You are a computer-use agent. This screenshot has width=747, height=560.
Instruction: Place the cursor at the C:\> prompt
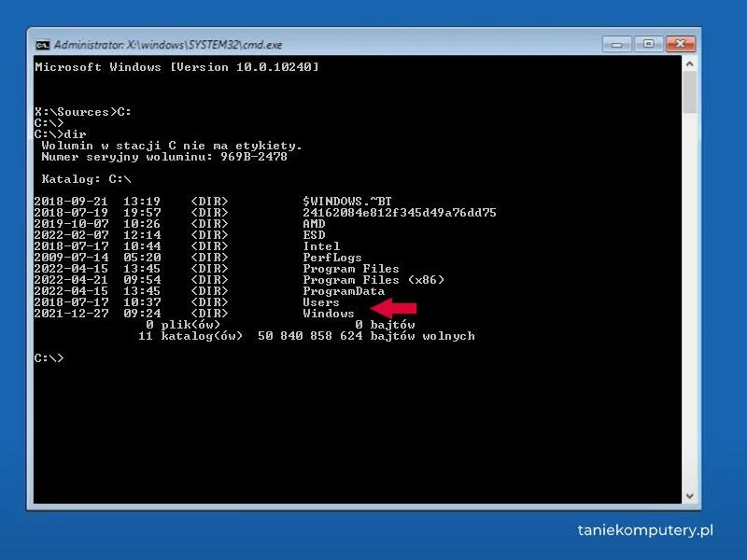[x=47, y=357]
